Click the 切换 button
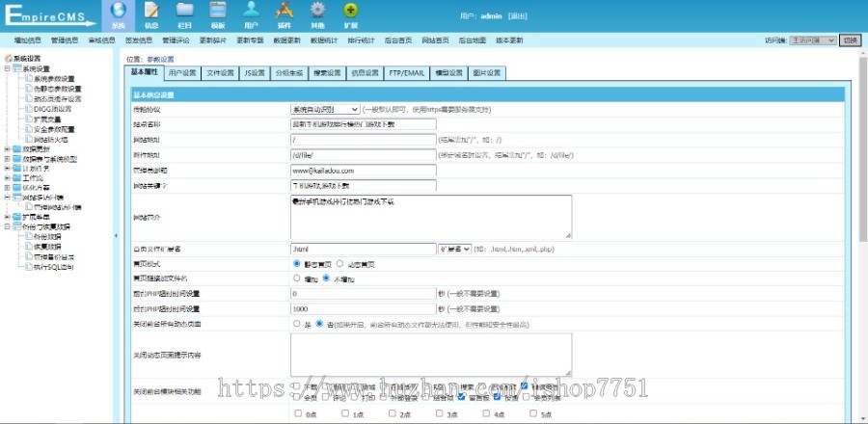The image size is (868, 424). pos(851,40)
